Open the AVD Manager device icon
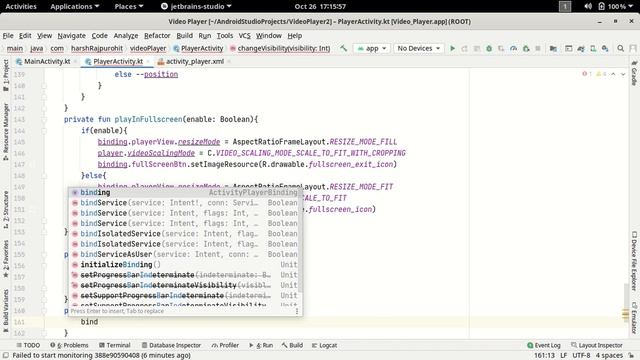This screenshot has width=640, height=360. pyautogui.click(x=593, y=48)
